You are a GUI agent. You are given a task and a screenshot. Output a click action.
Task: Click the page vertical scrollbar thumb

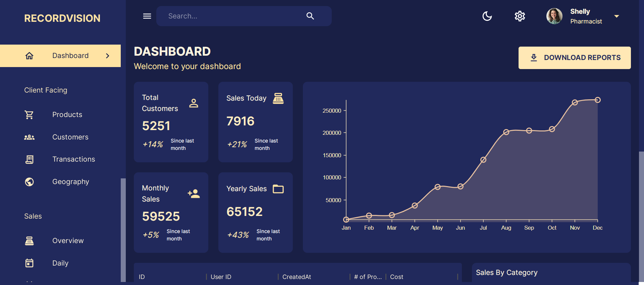[641, 216]
